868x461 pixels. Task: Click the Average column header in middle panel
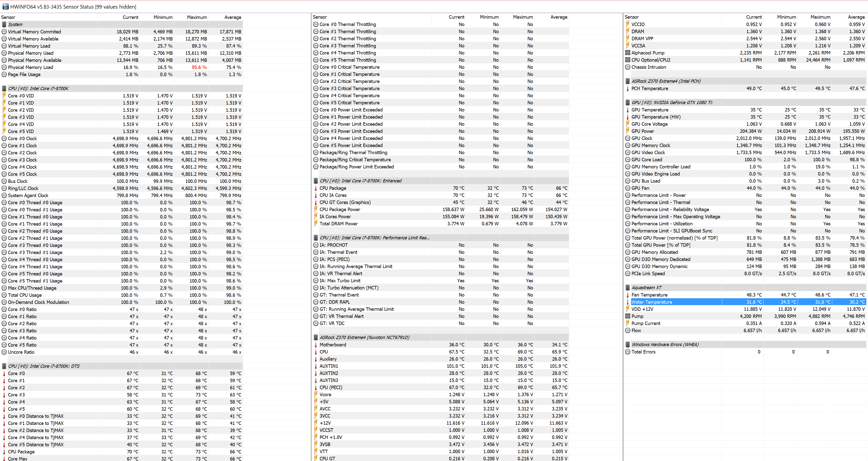pos(559,17)
